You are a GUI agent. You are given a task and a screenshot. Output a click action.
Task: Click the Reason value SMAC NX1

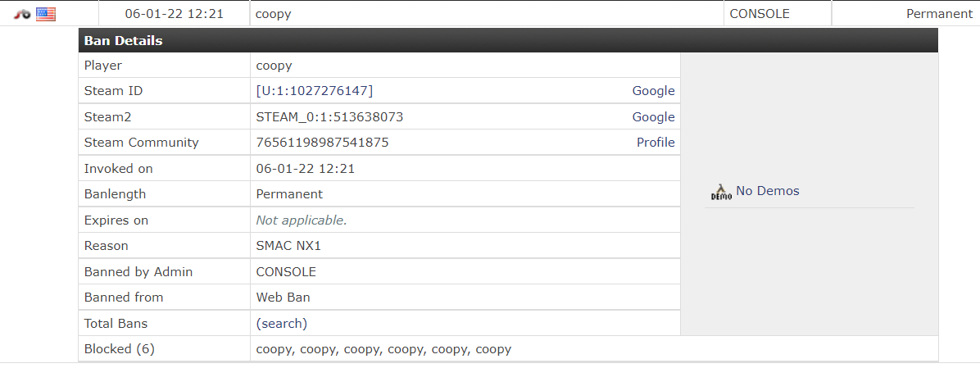click(288, 245)
